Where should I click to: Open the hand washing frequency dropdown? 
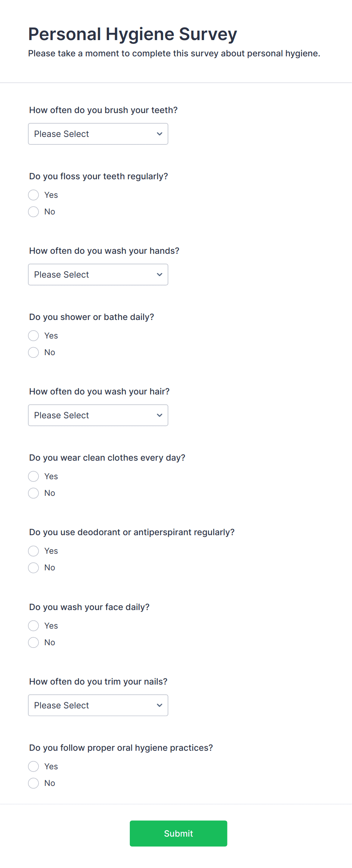point(98,275)
